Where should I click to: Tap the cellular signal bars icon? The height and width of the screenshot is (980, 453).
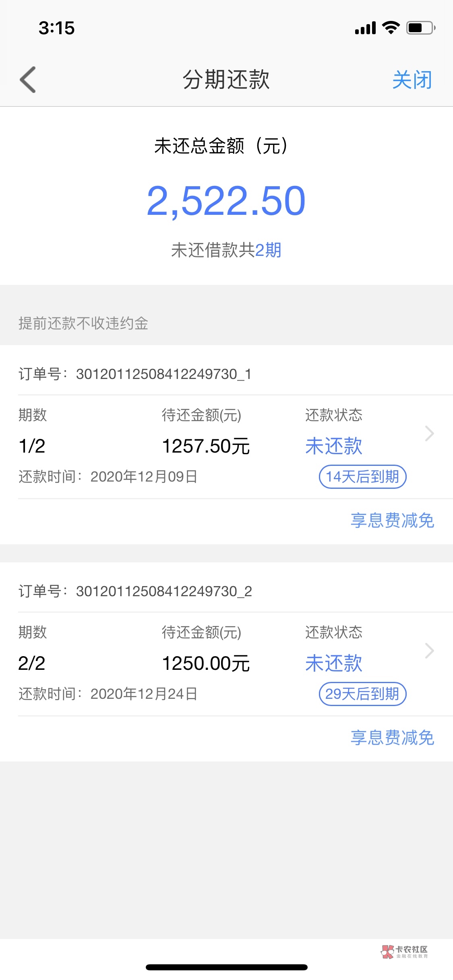(365, 28)
